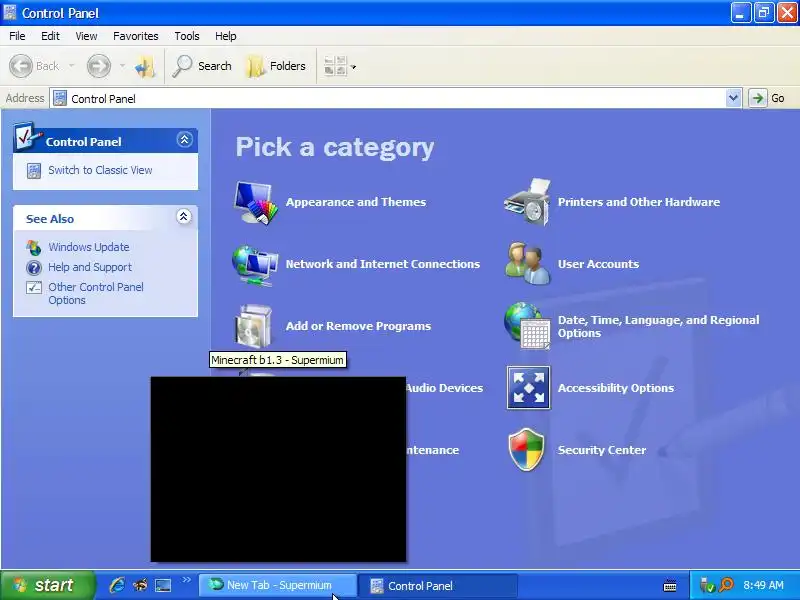
Task: Click the Search toolbar button
Action: pyautogui.click(x=202, y=66)
